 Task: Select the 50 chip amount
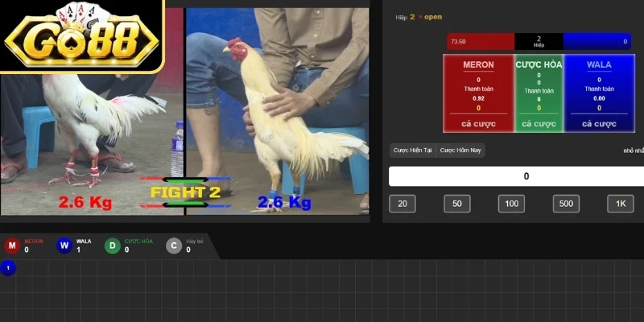pyautogui.click(x=456, y=204)
